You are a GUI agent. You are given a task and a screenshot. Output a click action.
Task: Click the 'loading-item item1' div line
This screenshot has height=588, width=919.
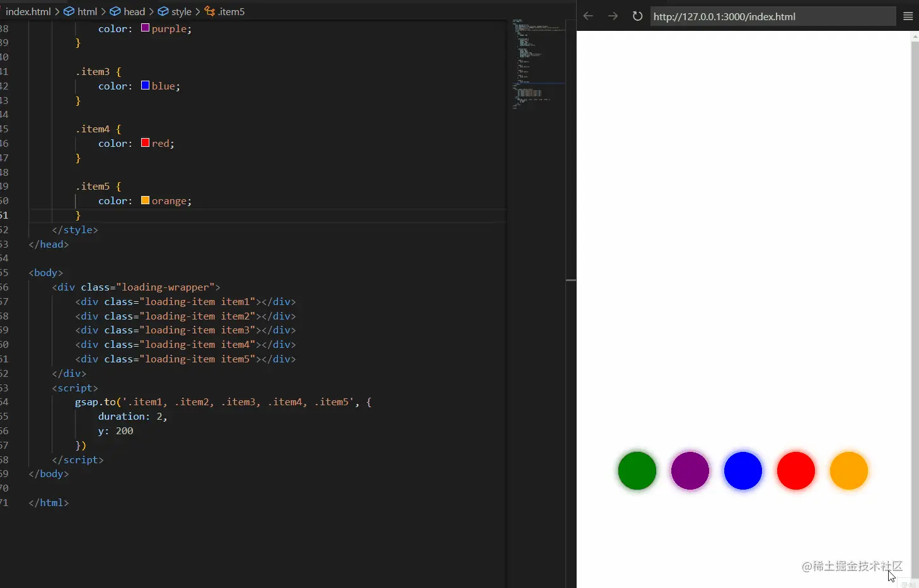coord(185,302)
